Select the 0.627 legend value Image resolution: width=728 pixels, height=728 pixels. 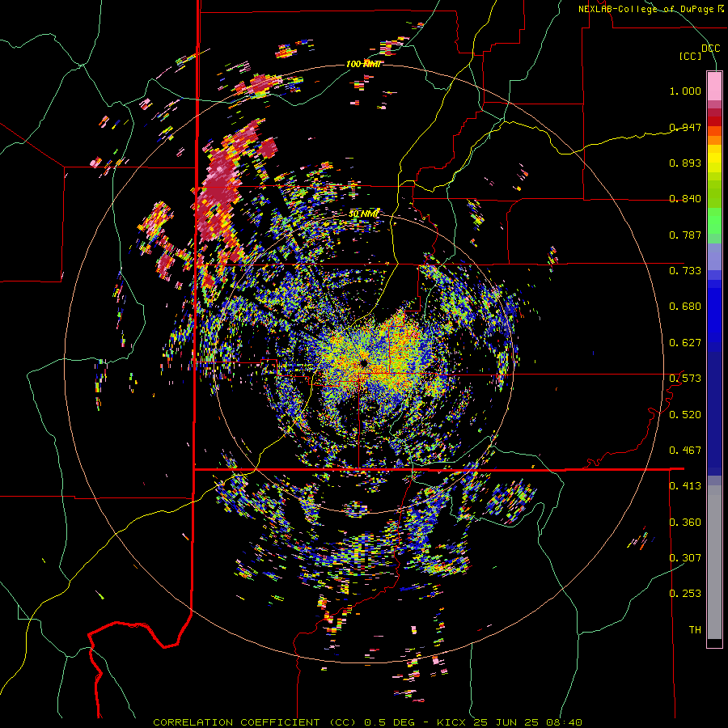685,343
